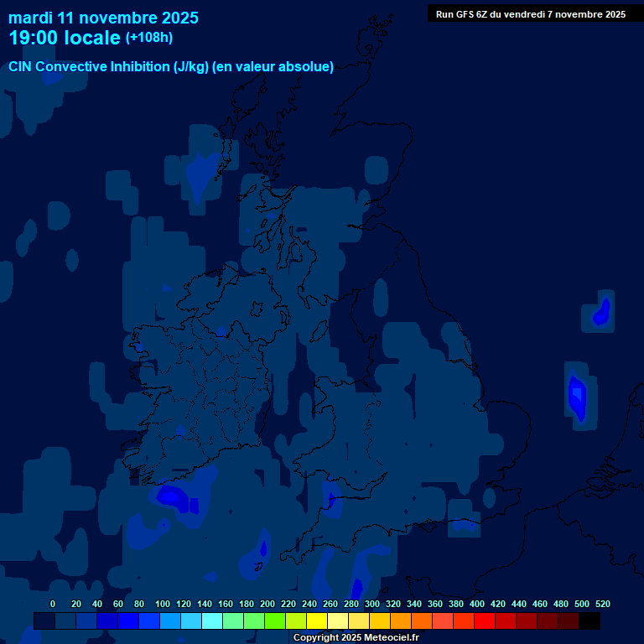The width and height of the screenshot is (644, 644).
Task: Select the darkest navy swatch at the legend's left end
Action: coord(44,621)
